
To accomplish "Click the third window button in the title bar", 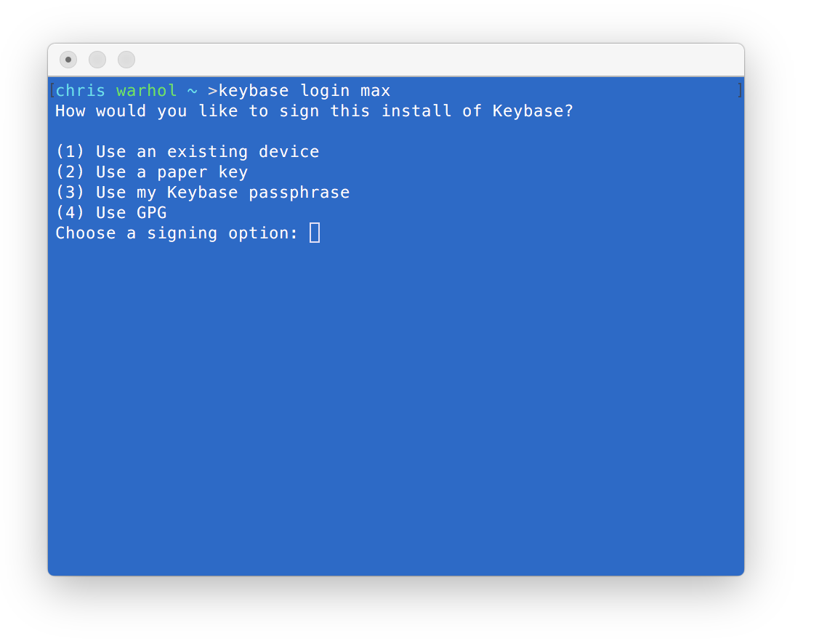I will click(x=126, y=60).
